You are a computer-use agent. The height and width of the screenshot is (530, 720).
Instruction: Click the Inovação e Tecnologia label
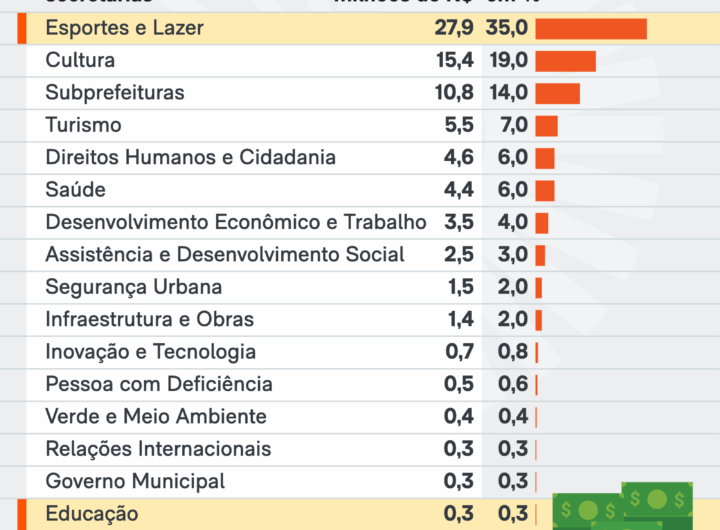coord(151,352)
